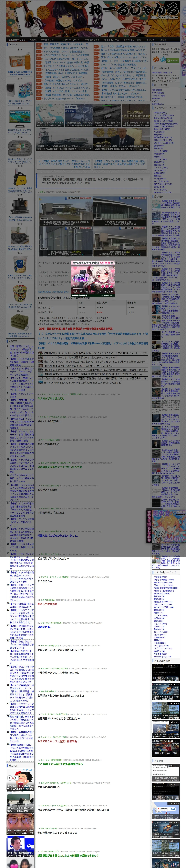
Task: Open the 5ch公式アンテナ nav item
Action: [17, 40]
